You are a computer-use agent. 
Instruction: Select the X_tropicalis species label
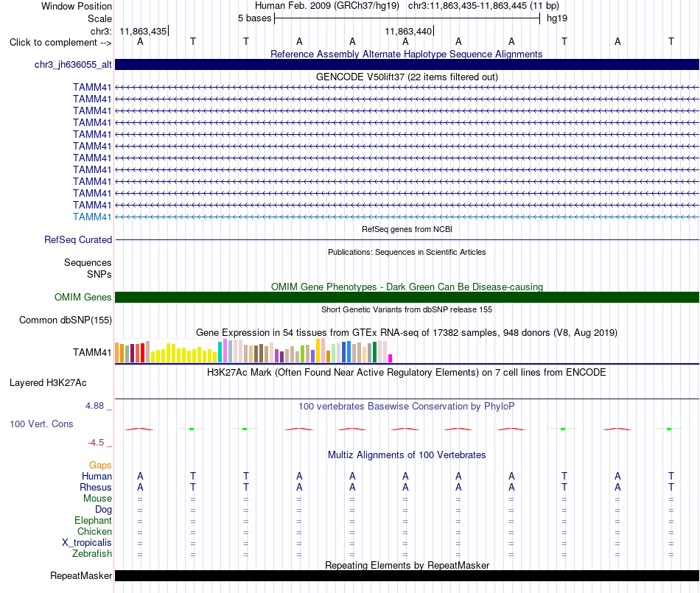pyautogui.click(x=87, y=543)
